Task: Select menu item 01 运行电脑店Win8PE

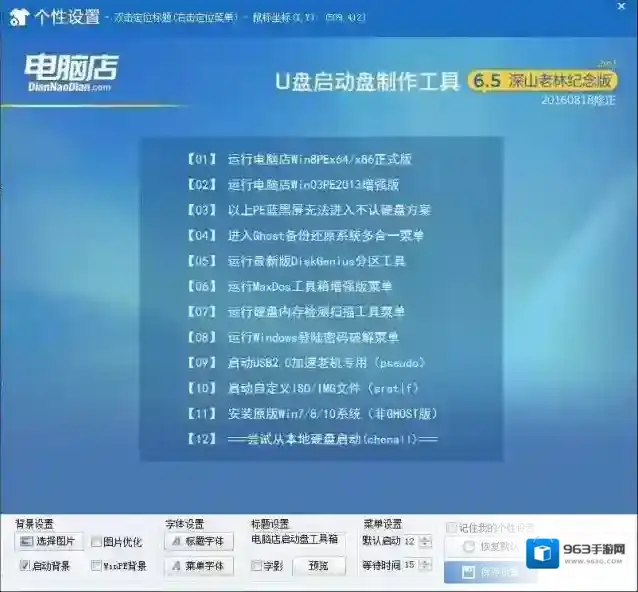Action: (x=300, y=159)
